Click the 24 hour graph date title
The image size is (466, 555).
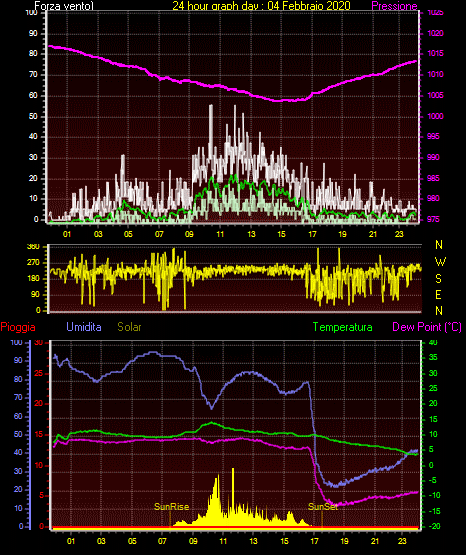(x=261, y=6)
